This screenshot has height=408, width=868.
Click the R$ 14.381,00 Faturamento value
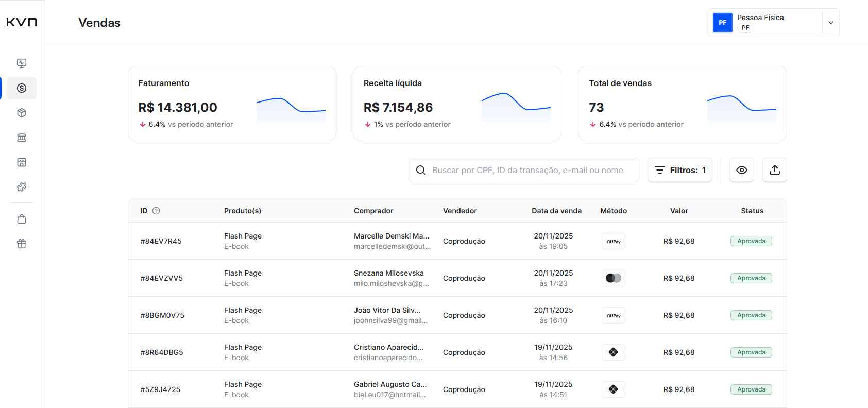[x=178, y=107]
